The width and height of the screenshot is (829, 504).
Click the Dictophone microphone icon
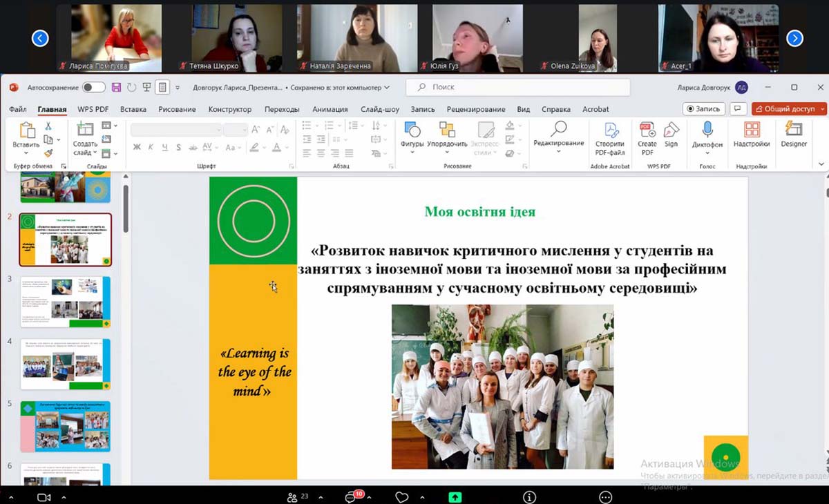click(707, 130)
